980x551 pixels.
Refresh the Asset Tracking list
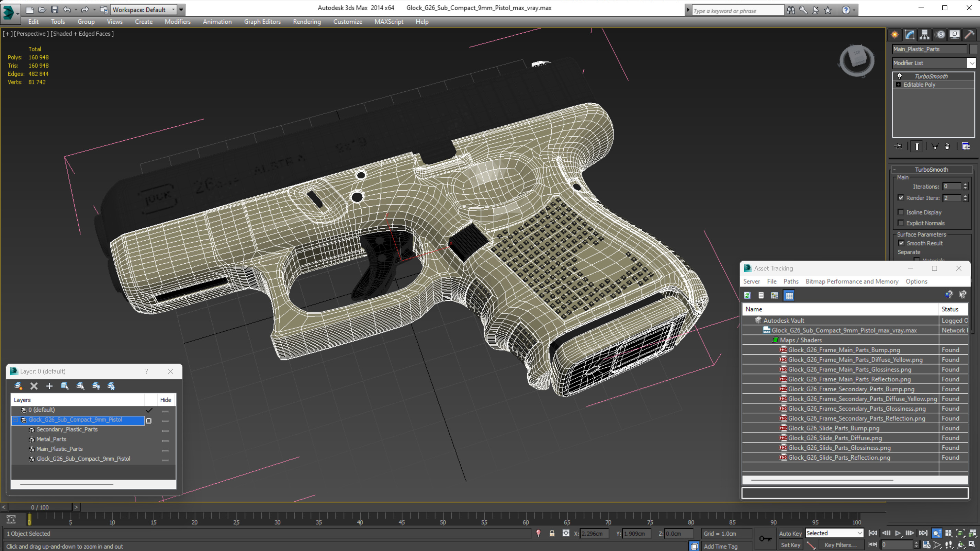pyautogui.click(x=747, y=296)
